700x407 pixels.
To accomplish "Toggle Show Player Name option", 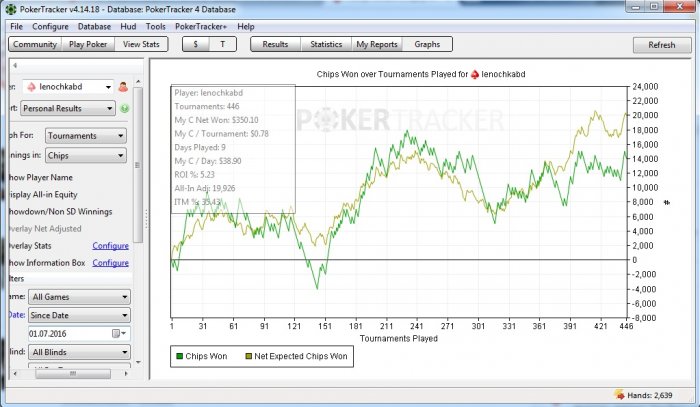I will click(41, 177).
